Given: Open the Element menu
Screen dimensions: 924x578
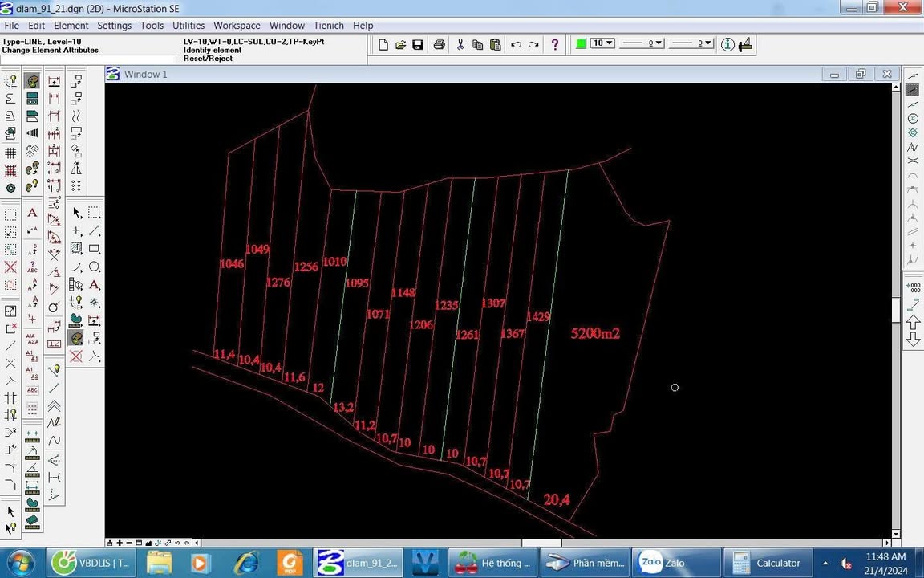Looking at the screenshot, I should (x=71, y=26).
